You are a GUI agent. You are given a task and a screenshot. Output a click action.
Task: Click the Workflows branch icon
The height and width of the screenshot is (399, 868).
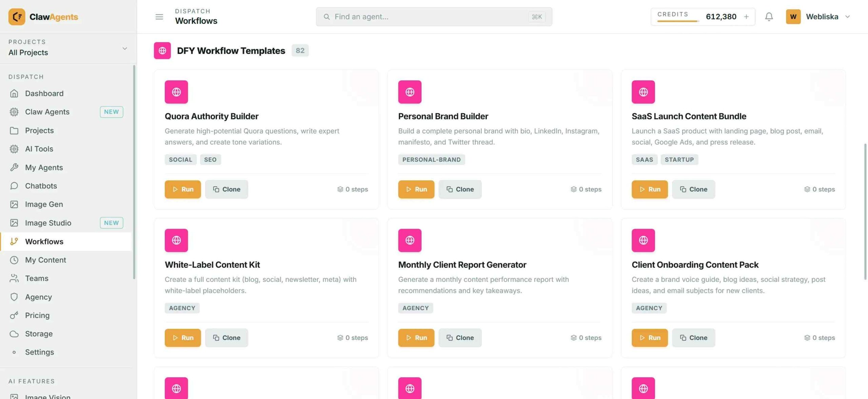pos(14,241)
